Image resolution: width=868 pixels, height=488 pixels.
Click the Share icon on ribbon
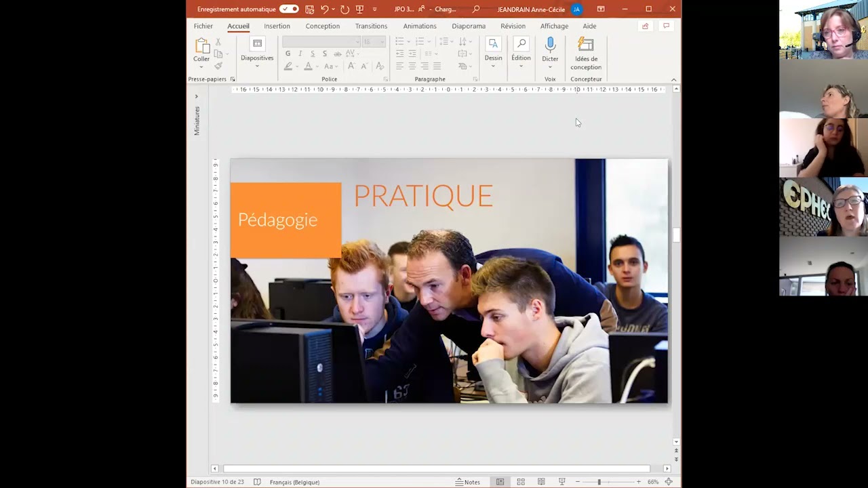[x=645, y=26]
